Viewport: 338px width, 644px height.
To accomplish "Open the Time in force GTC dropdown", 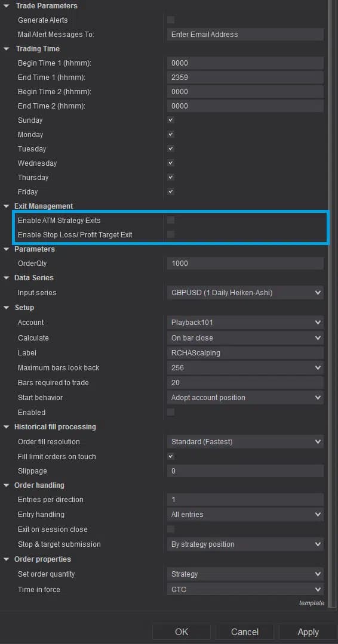I will [245, 589].
